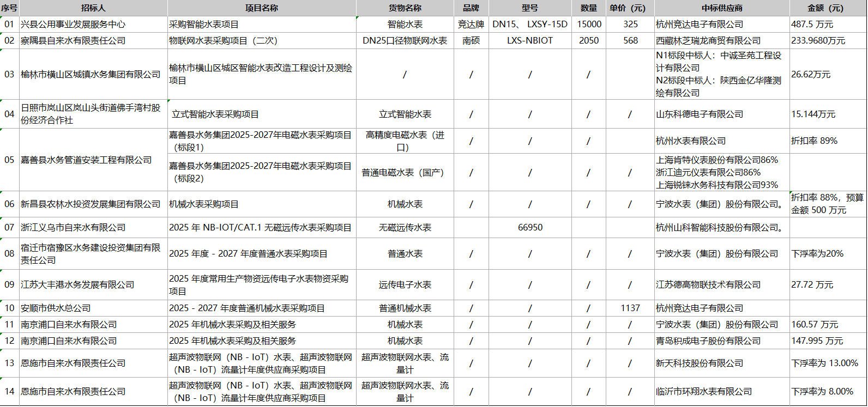
Task: Select the cell 高精度电磁水表（进口）
Action: 405,141
